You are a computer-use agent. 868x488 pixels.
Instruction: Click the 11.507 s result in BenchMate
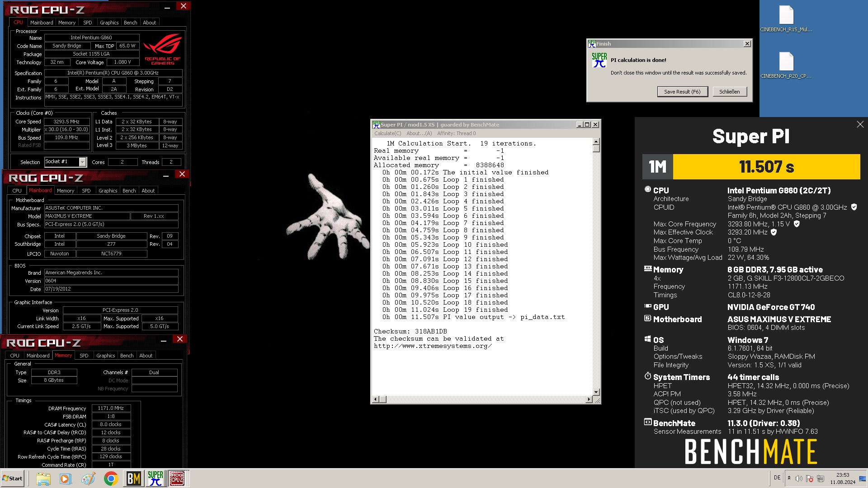[x=766, y=167]
